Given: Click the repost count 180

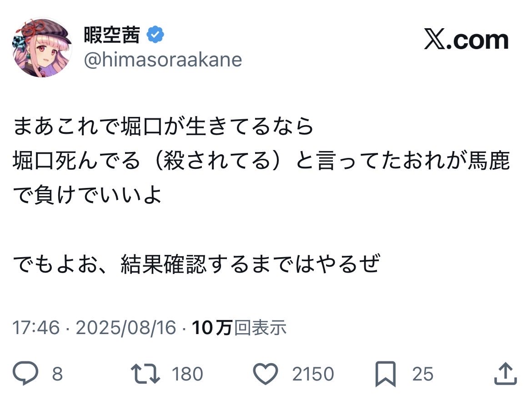Looking at the screenshot, I should click(x=187, y=374).
